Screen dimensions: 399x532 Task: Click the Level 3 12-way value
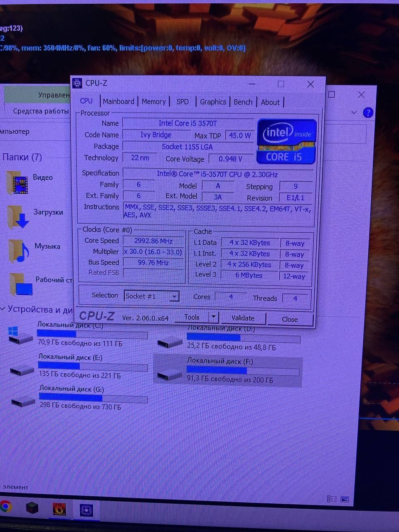coord(294,276)
